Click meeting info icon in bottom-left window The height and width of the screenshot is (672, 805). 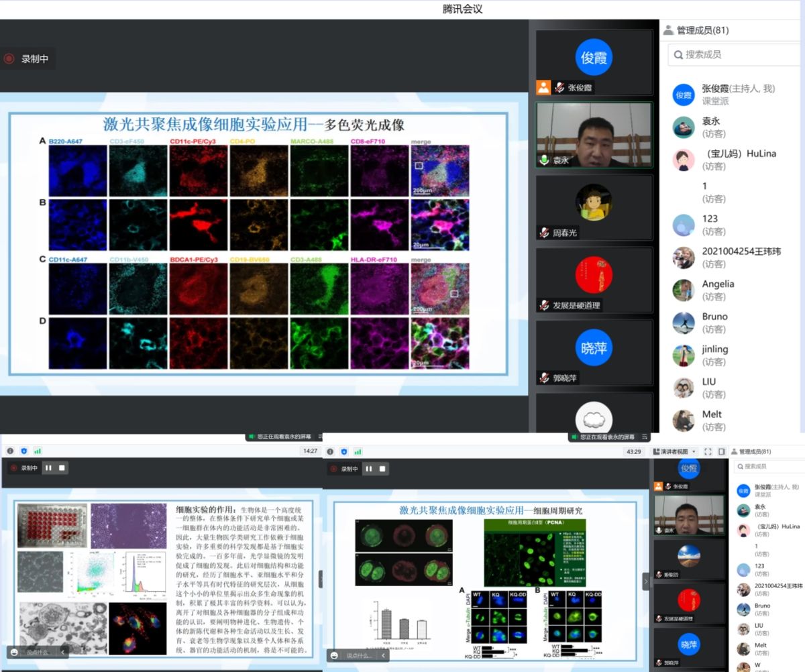10,451
